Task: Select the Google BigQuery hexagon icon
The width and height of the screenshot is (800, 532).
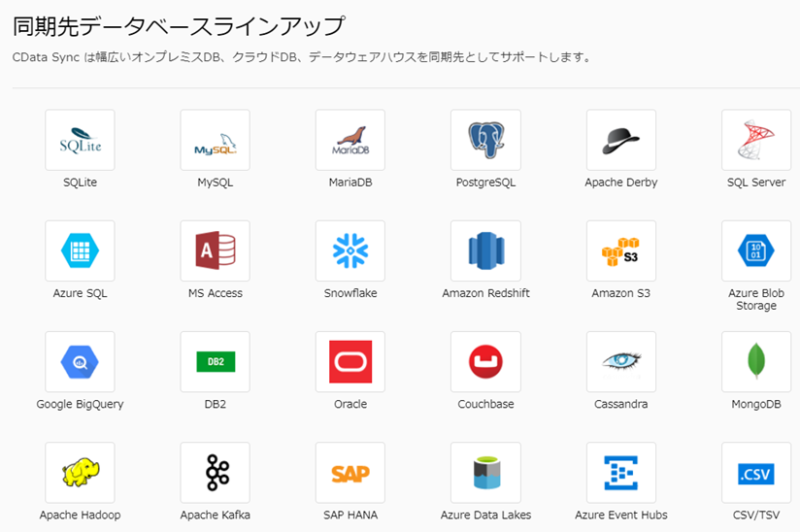Action: click(81, 362)
